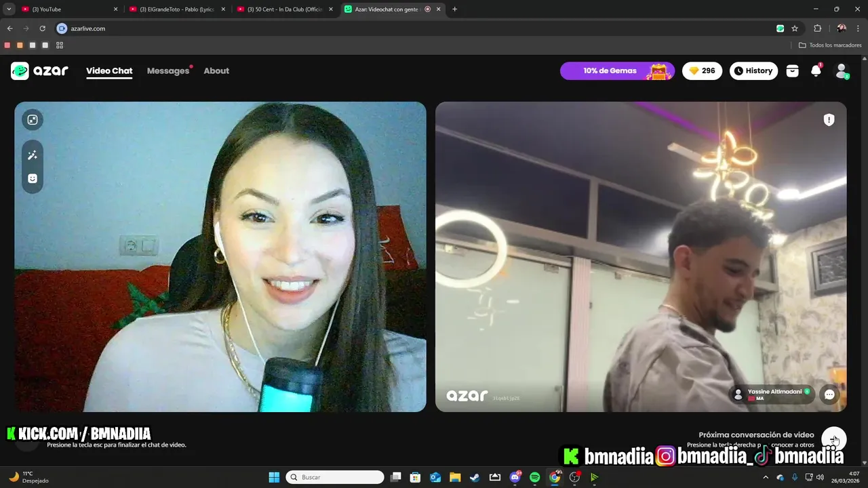Reload the azarlive.com page
This screenshot has height=488, width=868.
pyautogui.click(x=42, y=28)
